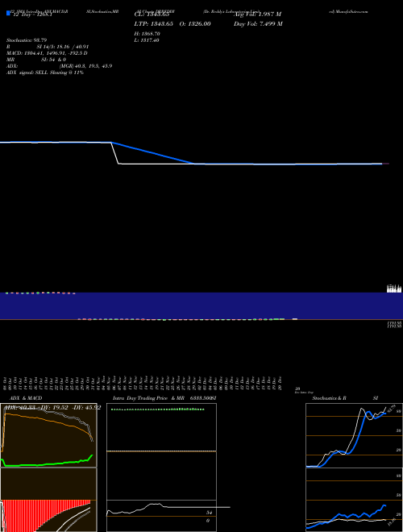Click the 'SI 14/3: 18.16 / 40.91' reading
Viewport: 403px width, 532px height.
tap(62, 47)
